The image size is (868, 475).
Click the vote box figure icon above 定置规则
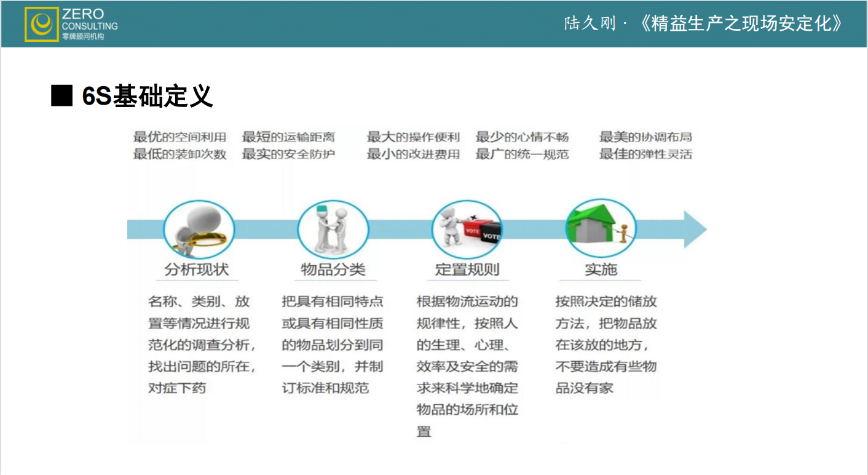[x=467, y=230]
